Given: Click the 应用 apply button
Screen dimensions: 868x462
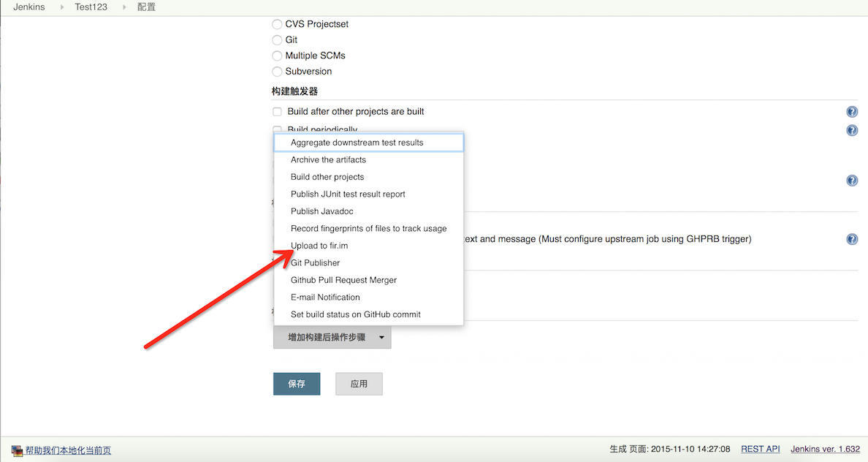Looking at the screenshot, I should (359, 384).
